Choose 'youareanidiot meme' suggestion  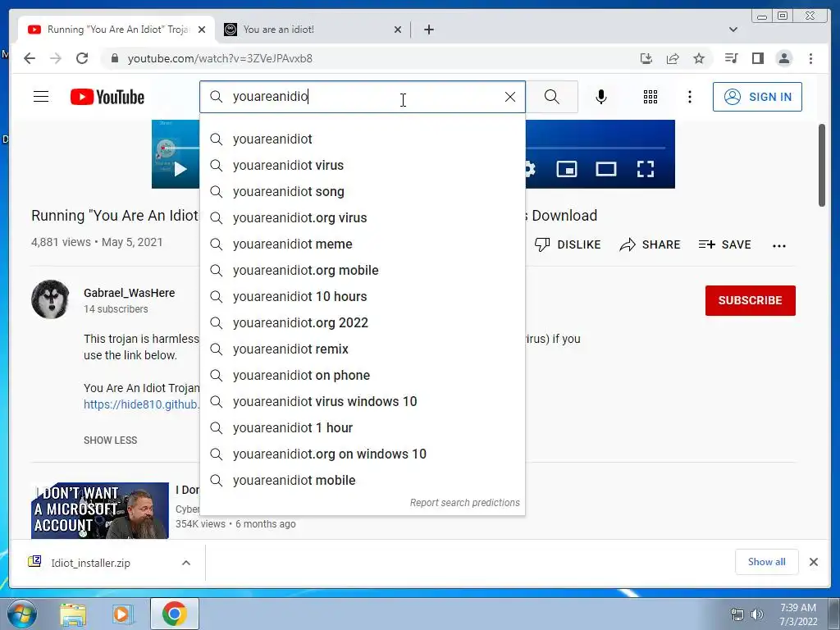click(x=362, y=244)
